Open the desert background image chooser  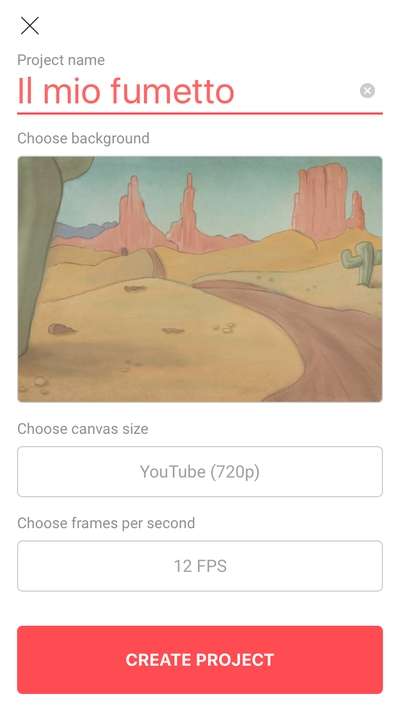(x=200, y=279)
